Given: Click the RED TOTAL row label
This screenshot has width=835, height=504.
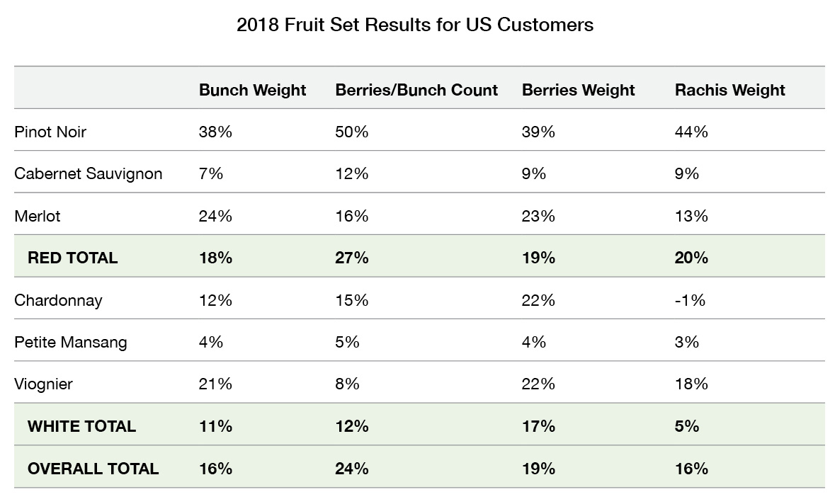Looking at the screenshot, I should (x=72, y=258).
